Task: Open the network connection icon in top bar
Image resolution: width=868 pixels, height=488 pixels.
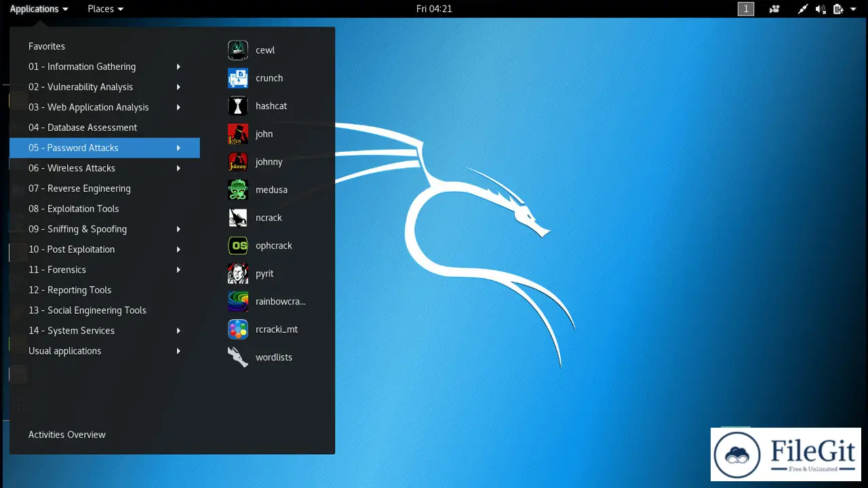Action: (x=804, y=9)
